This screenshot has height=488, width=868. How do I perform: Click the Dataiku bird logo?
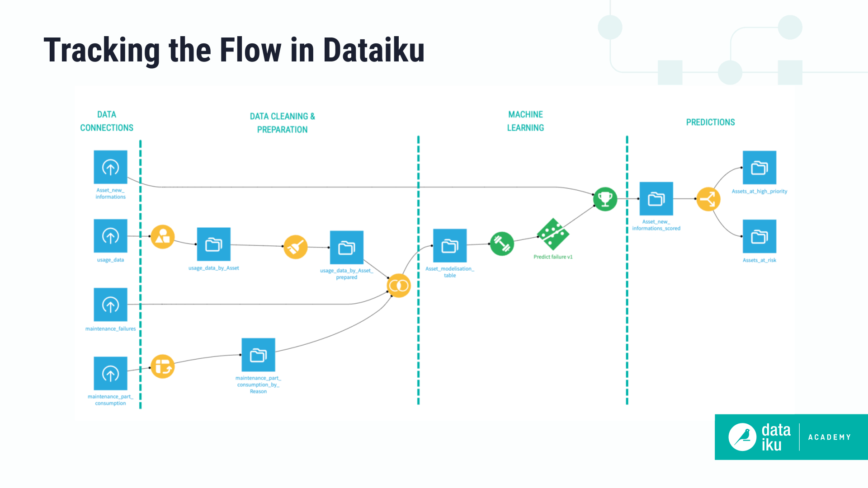(x=742, y=437)
